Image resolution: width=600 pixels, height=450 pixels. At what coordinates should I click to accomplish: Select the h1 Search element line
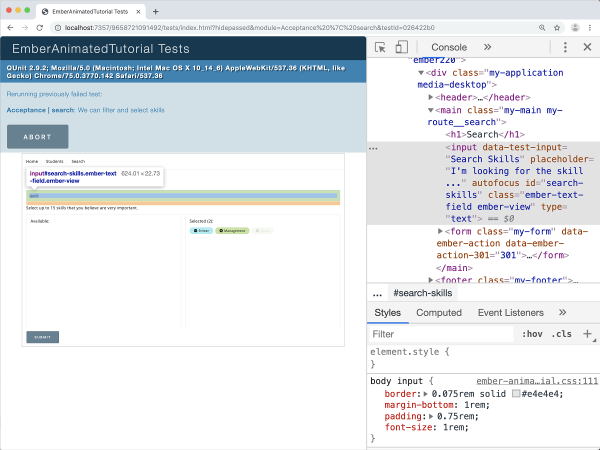(485, 134)
